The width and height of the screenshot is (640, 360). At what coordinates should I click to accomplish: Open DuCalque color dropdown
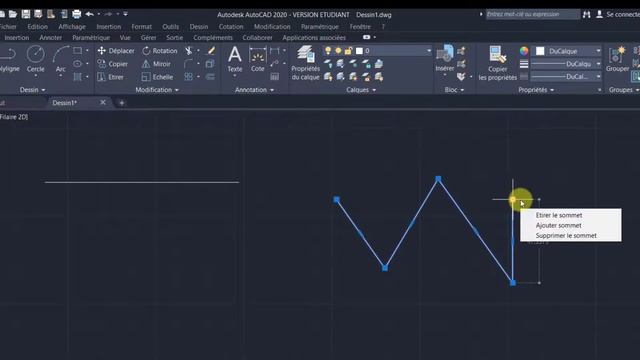pyautogui.click(x=598, y=51)
